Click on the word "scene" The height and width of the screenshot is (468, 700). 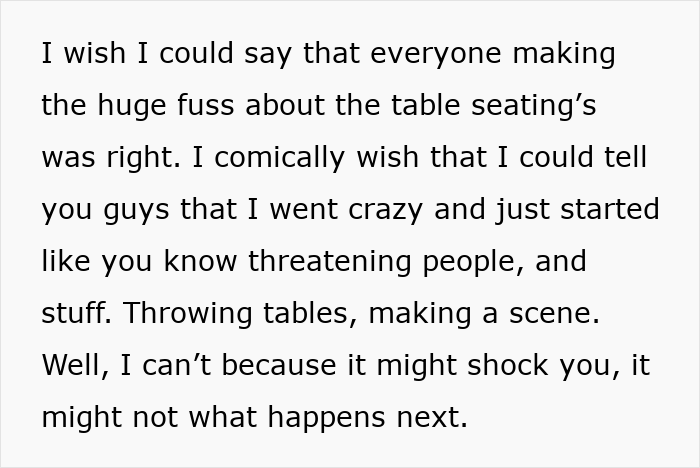click(x=558, y=313)
